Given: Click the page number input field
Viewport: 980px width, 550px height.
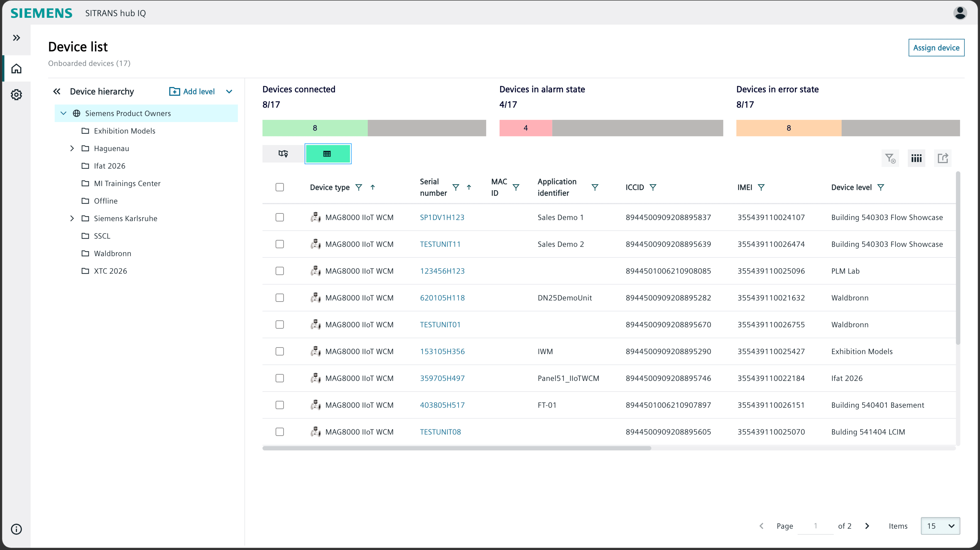Looking at the screenshot, I should point(815,526).
